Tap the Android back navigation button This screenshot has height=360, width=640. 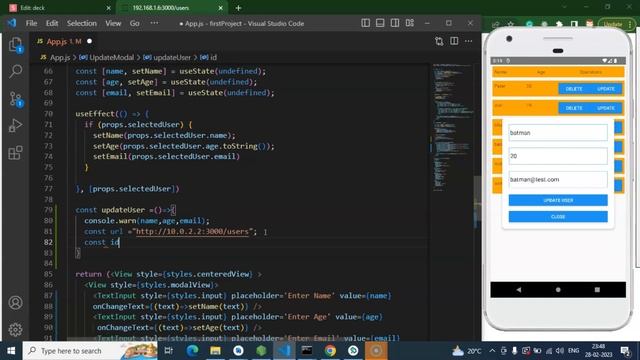(519, 290)
